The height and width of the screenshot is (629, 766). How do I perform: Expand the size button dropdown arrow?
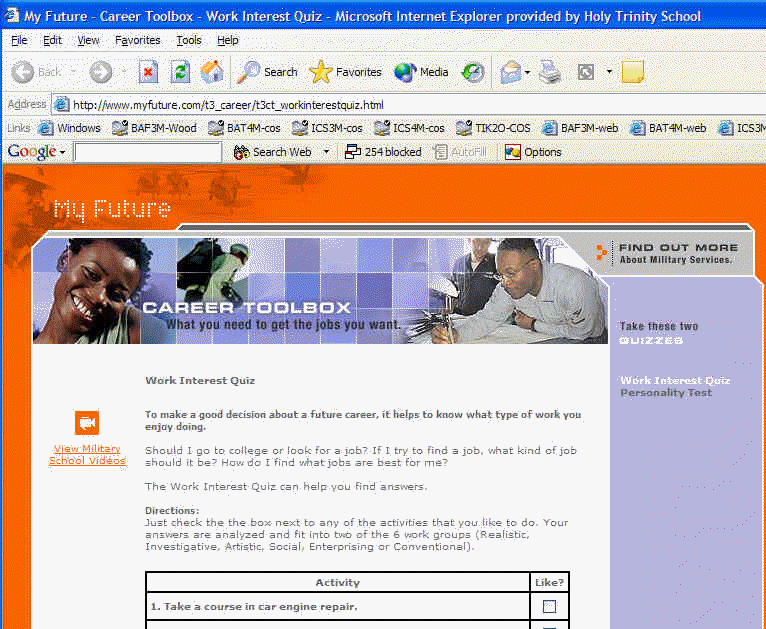[x=609, y=72]
